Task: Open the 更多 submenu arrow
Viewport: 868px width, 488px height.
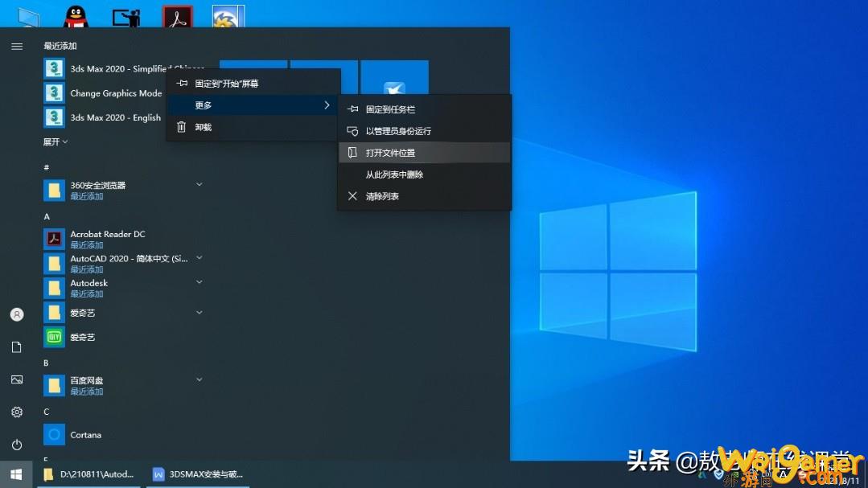Action: tap(327, 105)
